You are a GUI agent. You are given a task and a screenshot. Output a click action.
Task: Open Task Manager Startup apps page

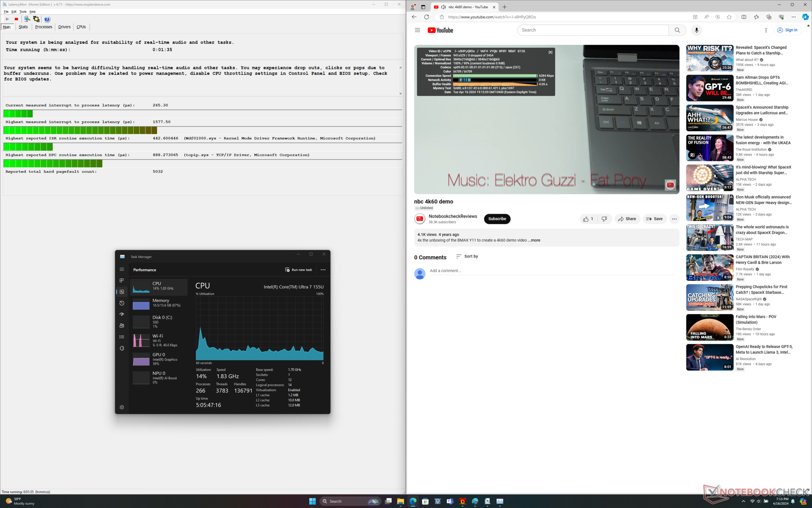122,315
